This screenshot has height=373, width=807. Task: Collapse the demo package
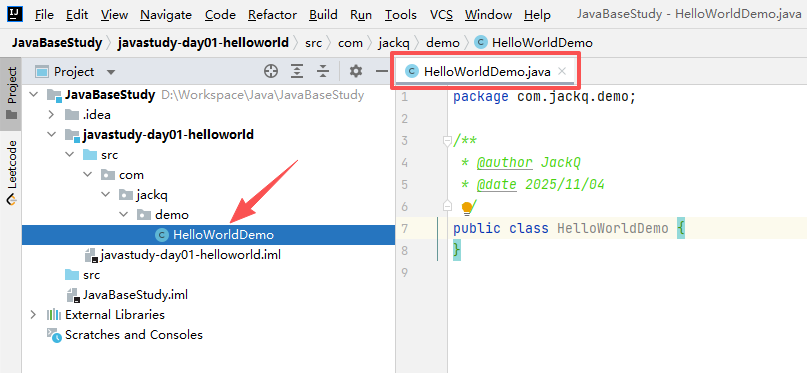[x=124, y=215]
